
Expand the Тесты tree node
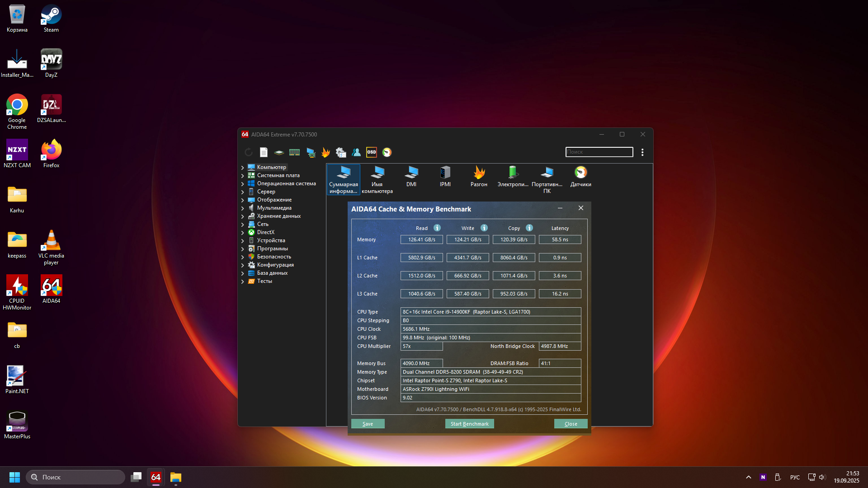click(243, 282)
